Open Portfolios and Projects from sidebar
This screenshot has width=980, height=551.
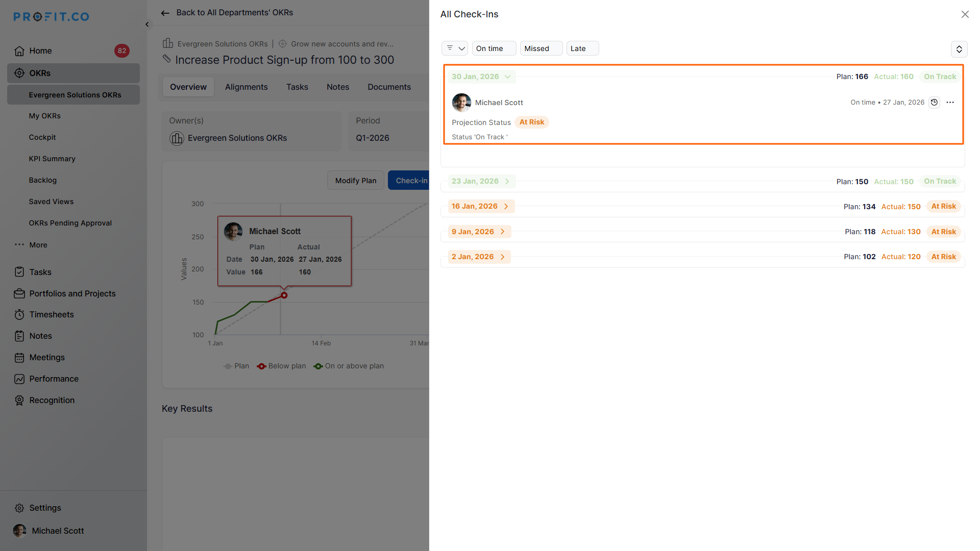click(72, 293)
